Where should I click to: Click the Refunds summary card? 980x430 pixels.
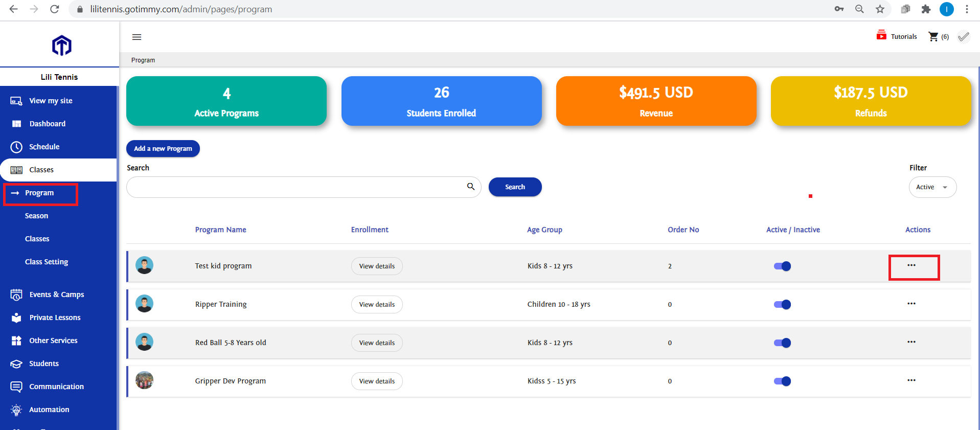click(x=871, y=101)
